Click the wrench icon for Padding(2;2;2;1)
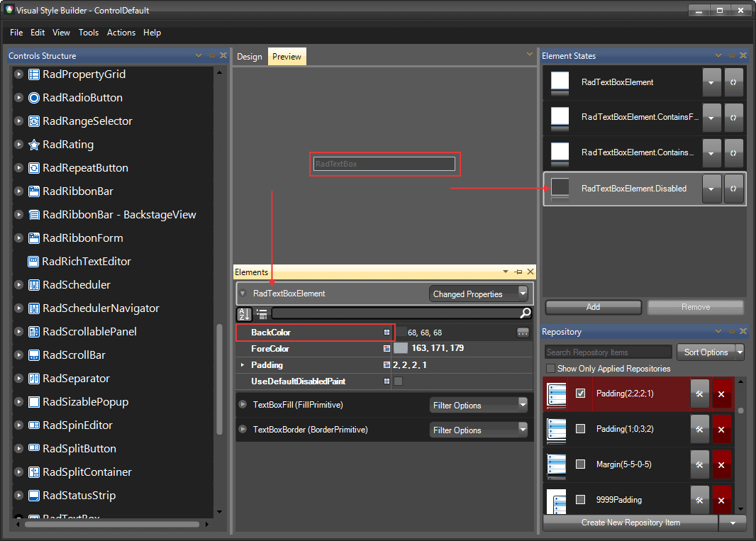The width and height of the screenshot is (756, 541). point(700,394)
